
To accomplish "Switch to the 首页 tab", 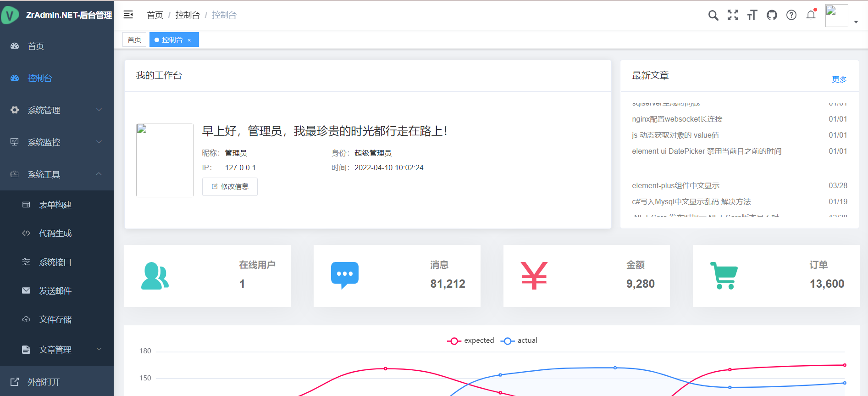I will pyautogui.click(x=134, y=40).
